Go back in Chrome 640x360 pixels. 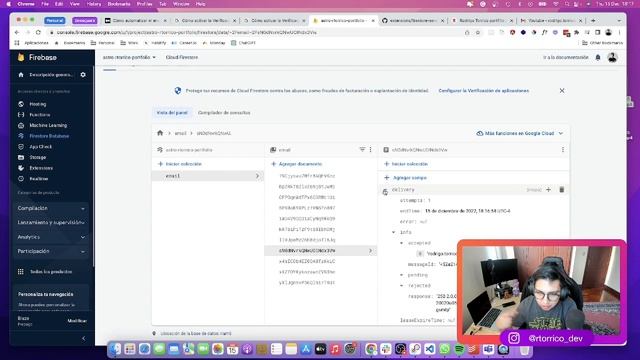pyautogui.click(x=17, y=32)
